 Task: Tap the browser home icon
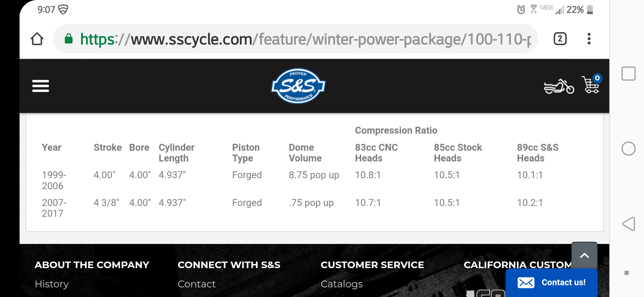tap(37, 39)
